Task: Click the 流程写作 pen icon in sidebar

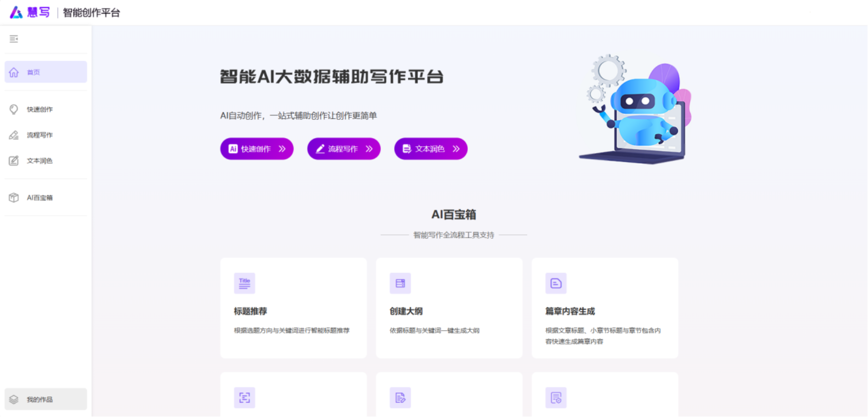Action: tap(14, 135)
